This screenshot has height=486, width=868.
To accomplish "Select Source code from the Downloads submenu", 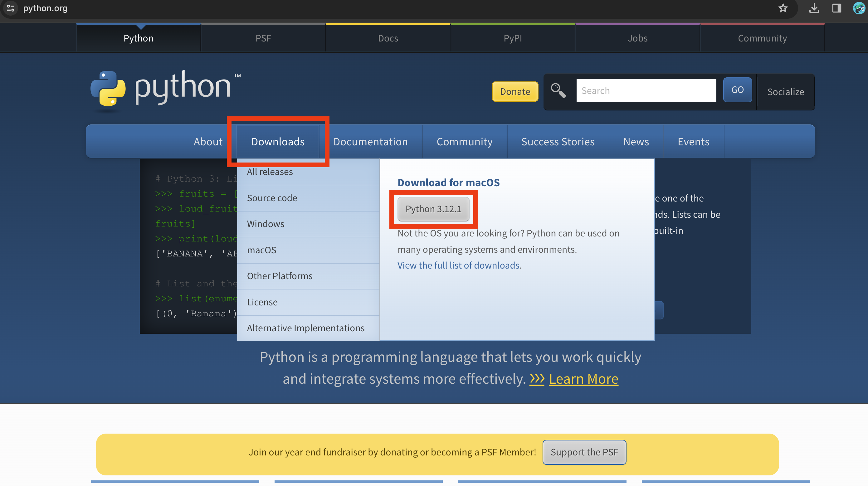I will (x=272, y=198).
